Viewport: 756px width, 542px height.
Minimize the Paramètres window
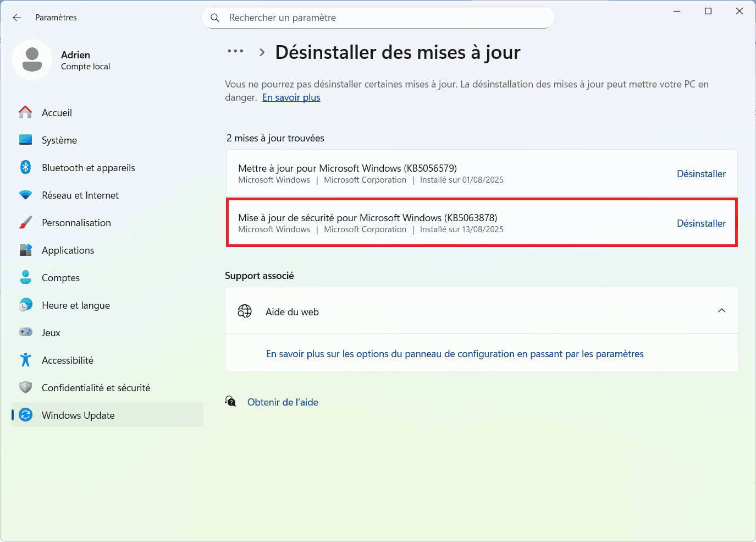click(x=677, y=11)
